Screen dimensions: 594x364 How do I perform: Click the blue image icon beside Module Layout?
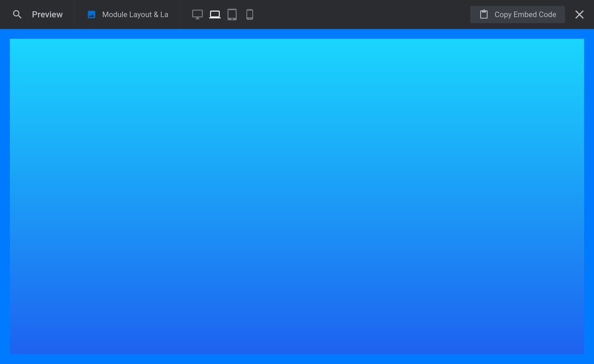[91, 15]
